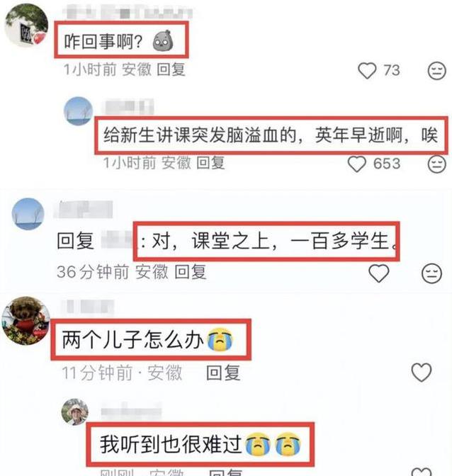Like the comment with 653 likes
Viewport: 452px width, 476px height.
click(356, 164)
